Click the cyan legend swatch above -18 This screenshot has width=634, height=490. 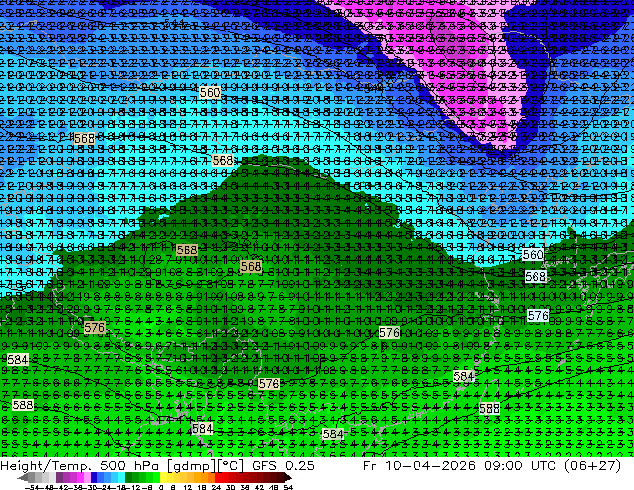(x=121, y=478)
